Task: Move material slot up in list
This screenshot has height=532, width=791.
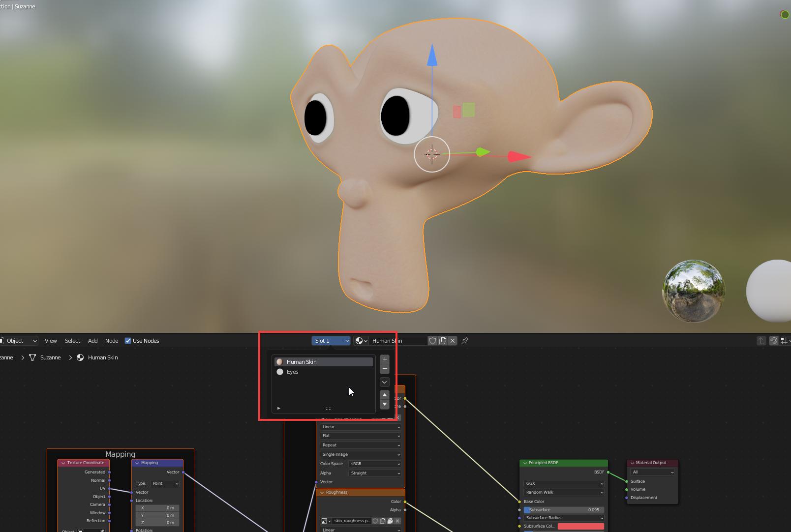Action: coord(385,395)
